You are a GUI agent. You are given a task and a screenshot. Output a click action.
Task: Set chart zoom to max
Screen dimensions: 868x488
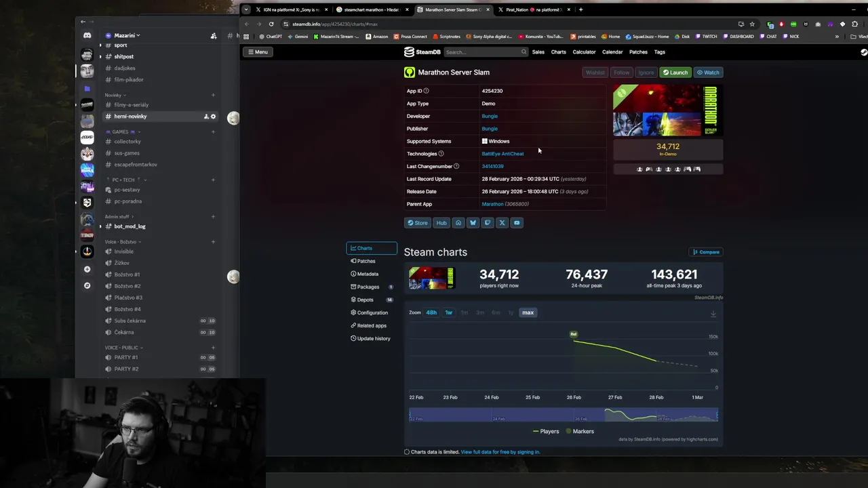(x=528, y=312)
